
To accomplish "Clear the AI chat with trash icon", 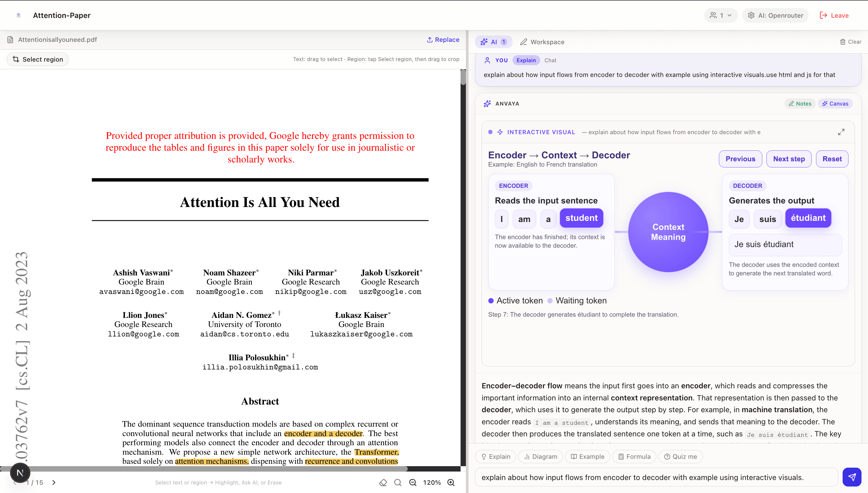I will tap(850, 42).
